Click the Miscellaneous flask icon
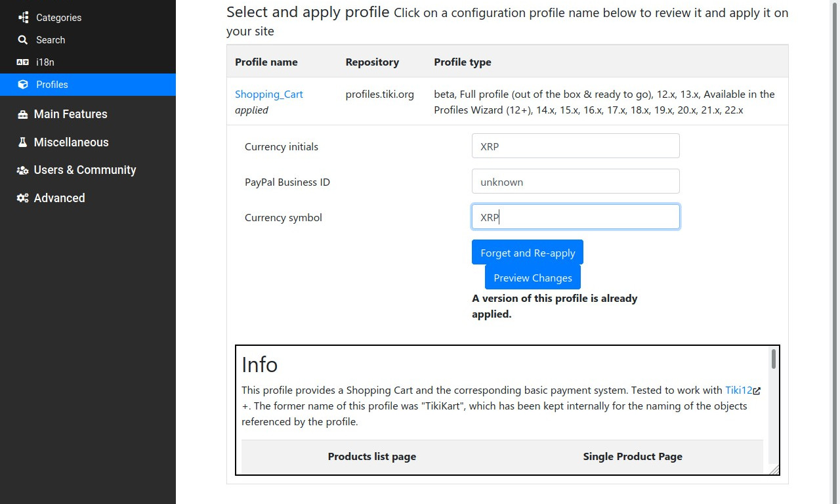 pyautogui.click(x=22, y=142)
